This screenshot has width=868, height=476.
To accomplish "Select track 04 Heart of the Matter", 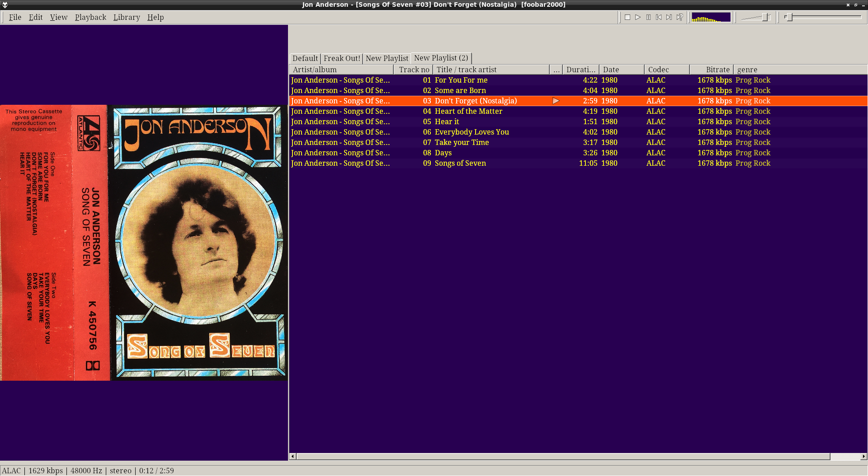I will tap(578, 111).
